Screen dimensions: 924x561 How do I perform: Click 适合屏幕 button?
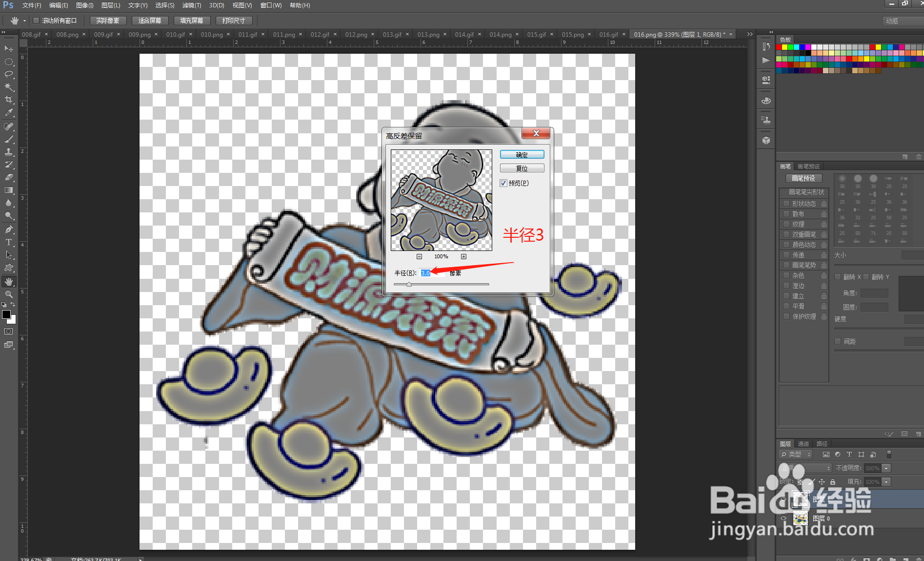pos(150,21)
